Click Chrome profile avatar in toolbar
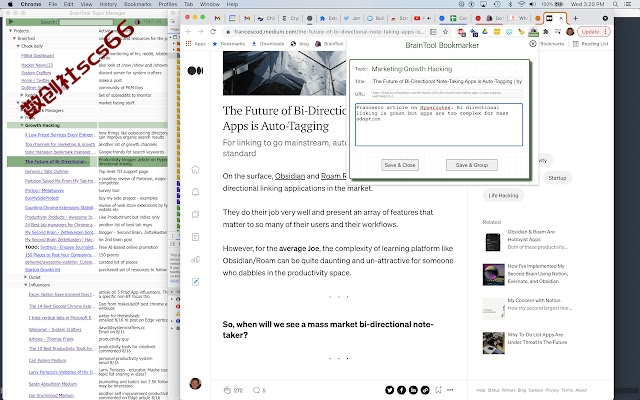The height and width of the screenshot is (400, 640). coord(570,31)
